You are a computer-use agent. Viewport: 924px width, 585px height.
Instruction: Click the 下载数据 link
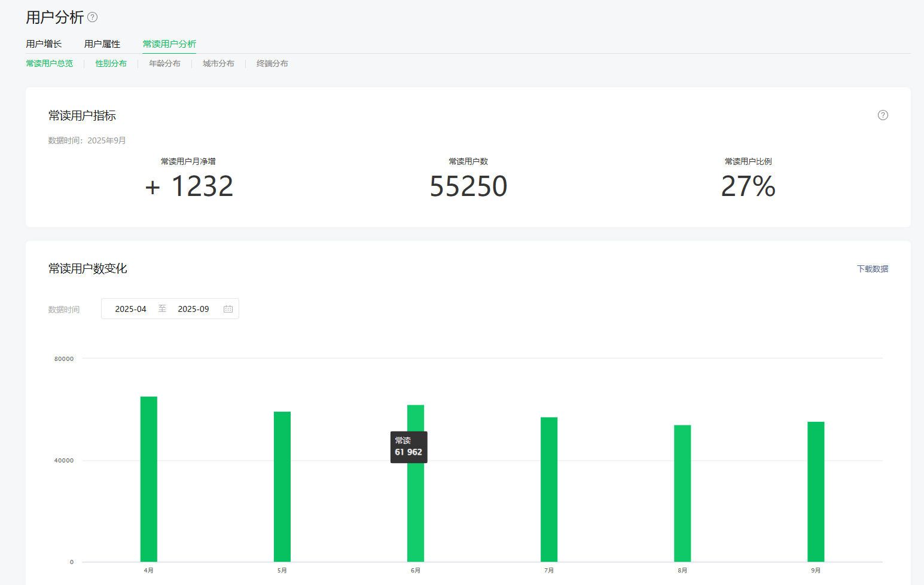pyautogui.click(x=872, y=269)
